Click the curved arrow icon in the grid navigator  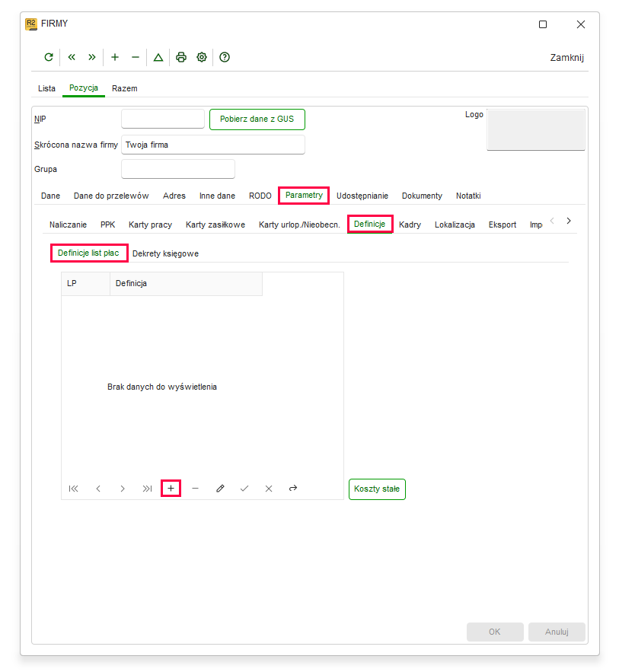(293, 489)
